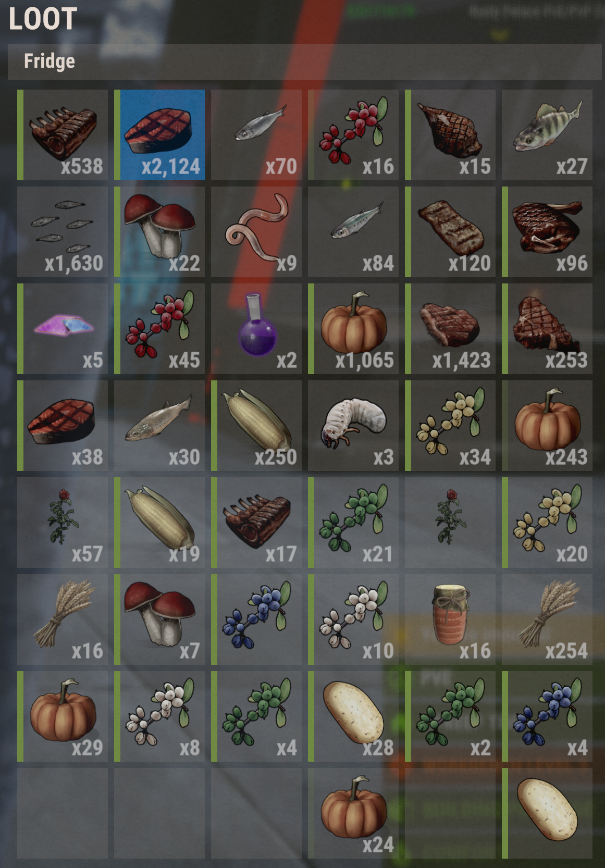Select the corn stack x250
Image resolution: width=605 pixels, height=868 pixels.
[x=256, y=426]
